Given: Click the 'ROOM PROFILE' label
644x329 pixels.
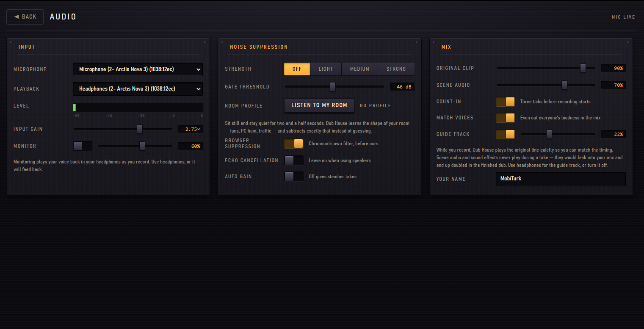Looking at the screenshot, I should pyautogui.click(x=244, y=106).
